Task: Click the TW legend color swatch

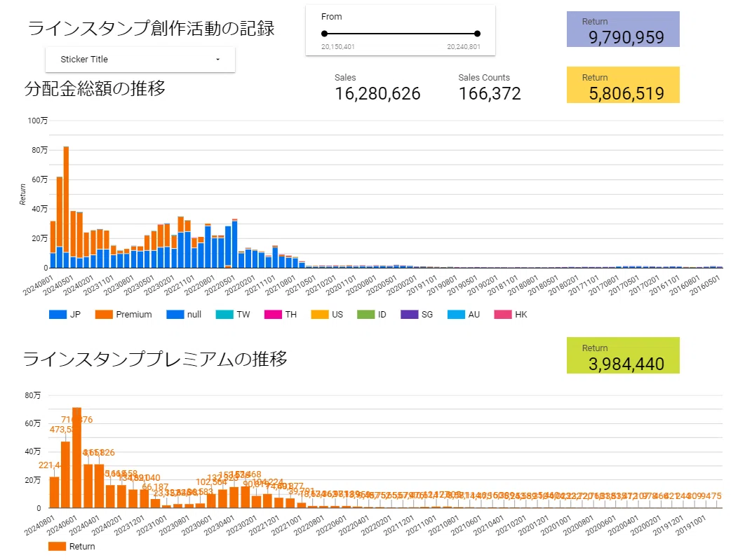Action: [x=224, y=314]
